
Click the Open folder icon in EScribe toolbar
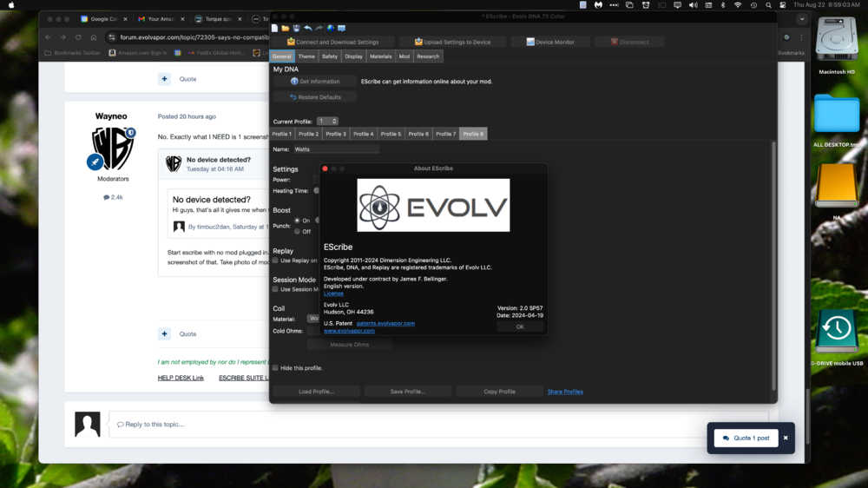[286, 29]
